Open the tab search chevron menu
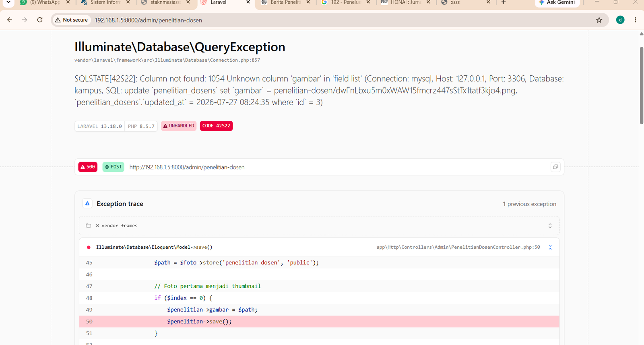Screen dimensions: 644x345 point(8,2)
